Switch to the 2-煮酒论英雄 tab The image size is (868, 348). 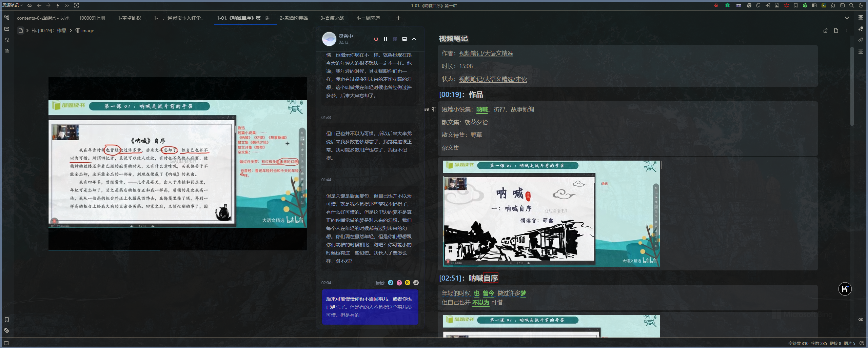click(x=294, y=18)
